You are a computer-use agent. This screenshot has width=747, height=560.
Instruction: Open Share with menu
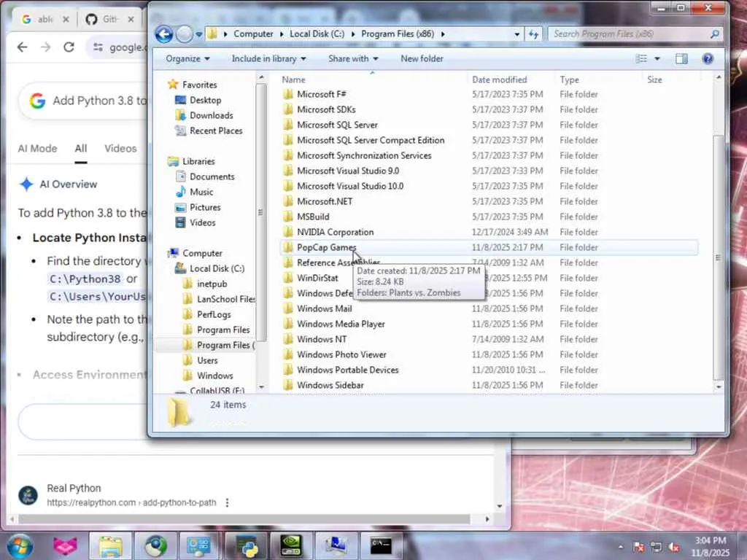pos(353,58)
